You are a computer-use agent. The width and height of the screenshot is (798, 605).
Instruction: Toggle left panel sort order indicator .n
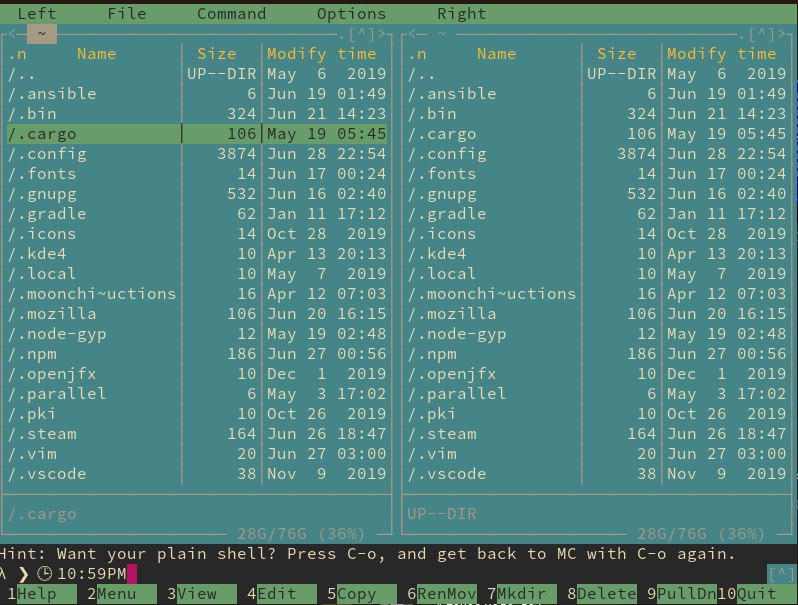[17, 54]
